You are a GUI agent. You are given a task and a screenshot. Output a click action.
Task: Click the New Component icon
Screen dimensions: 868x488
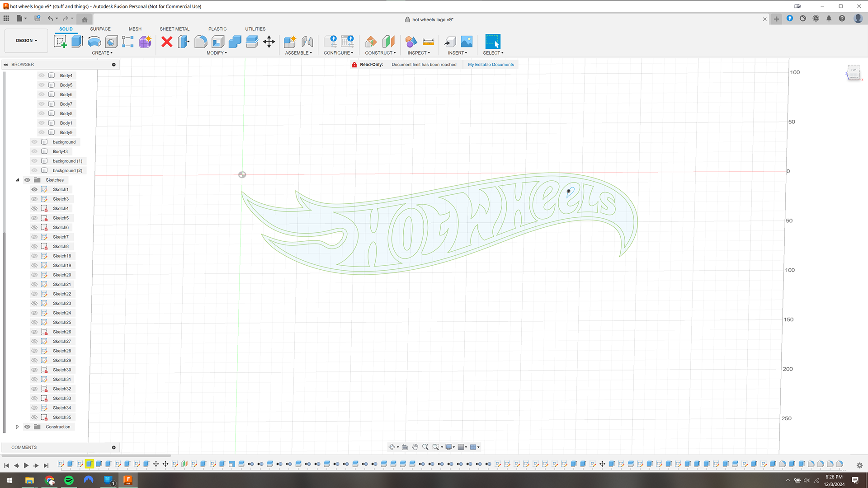tap(290, 42)
